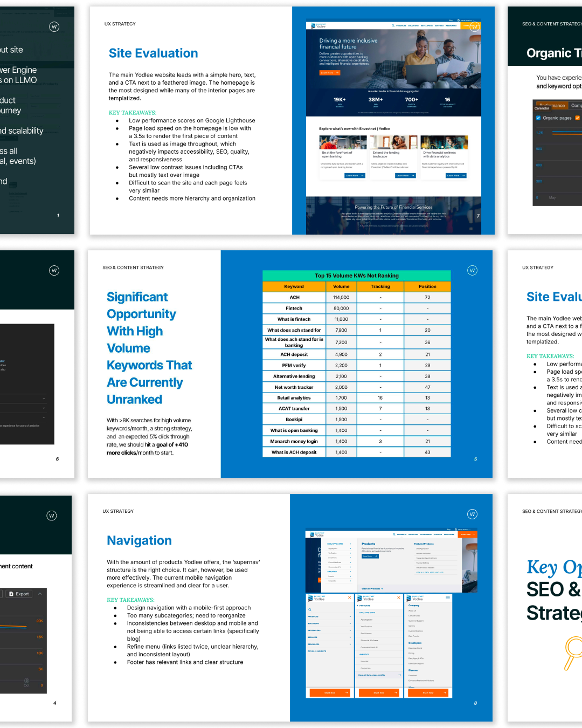Click Learn More under Extend the lending landscape
582x728 pixels.
point(405,176)
